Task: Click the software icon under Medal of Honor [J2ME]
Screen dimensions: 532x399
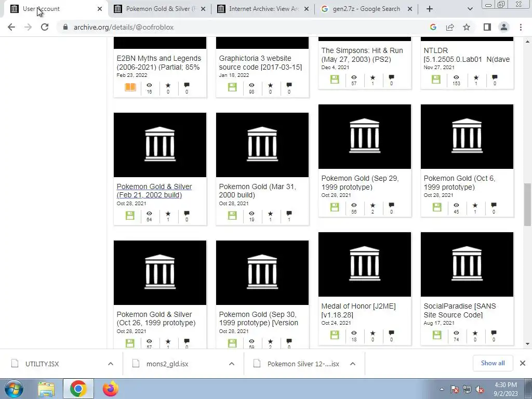Action: pos(335,335)
